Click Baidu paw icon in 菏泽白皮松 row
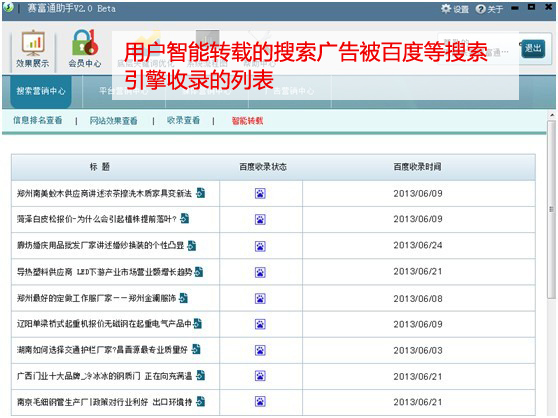This screenshot has height=418, width=558. click(x=260, y=219)
